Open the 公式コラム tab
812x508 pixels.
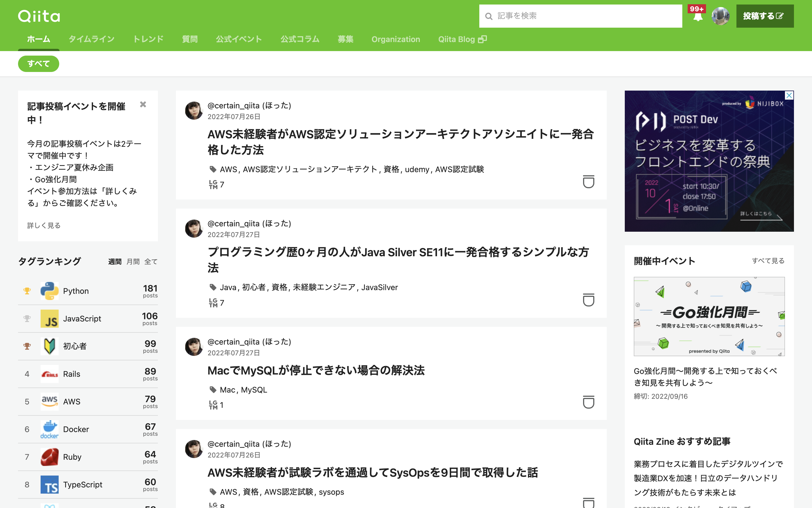pos(300,39)
